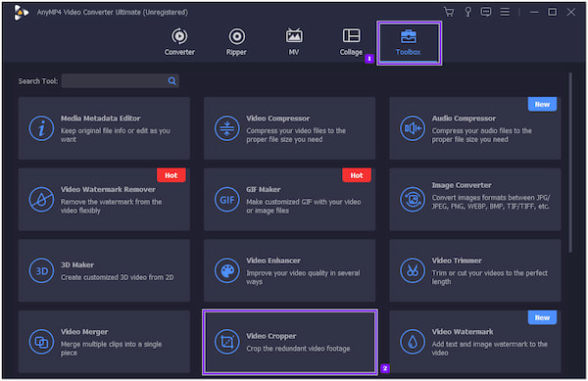Click the GIF Maker icon
588x381 pixels.
coord(227,199)
